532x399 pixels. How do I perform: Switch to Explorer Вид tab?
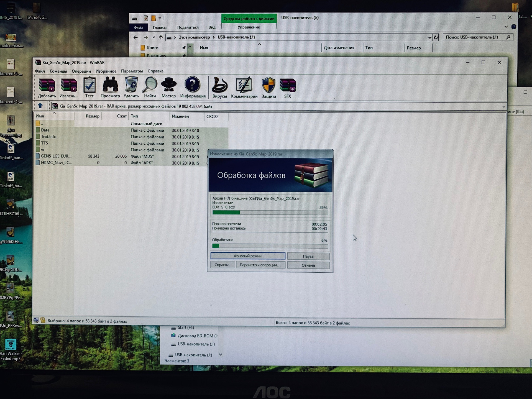coord(212,27)
